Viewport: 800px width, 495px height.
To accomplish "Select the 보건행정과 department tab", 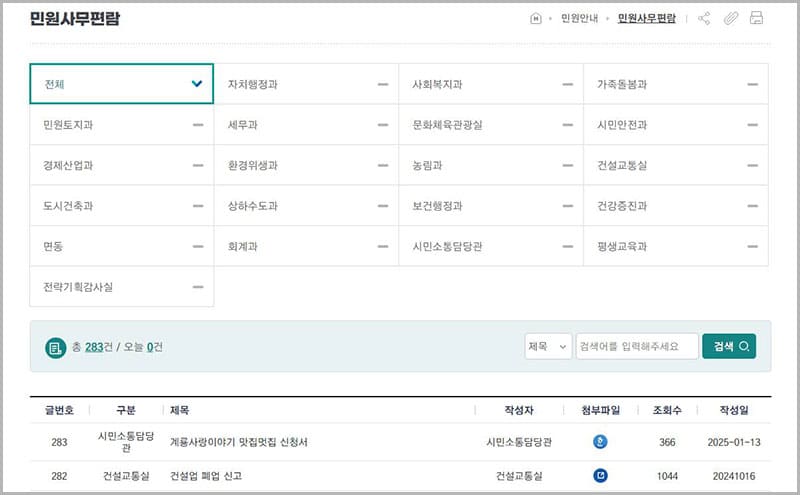I will point(491,206).
